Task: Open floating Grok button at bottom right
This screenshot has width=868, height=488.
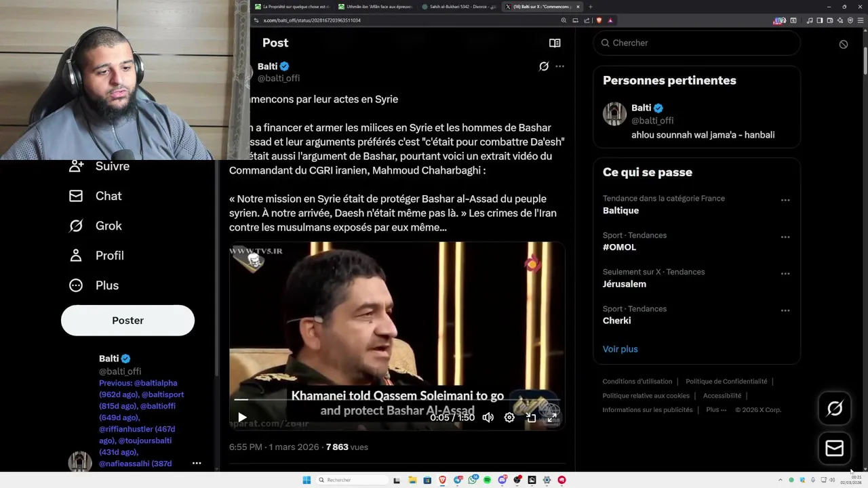Action: coord(835,408)
